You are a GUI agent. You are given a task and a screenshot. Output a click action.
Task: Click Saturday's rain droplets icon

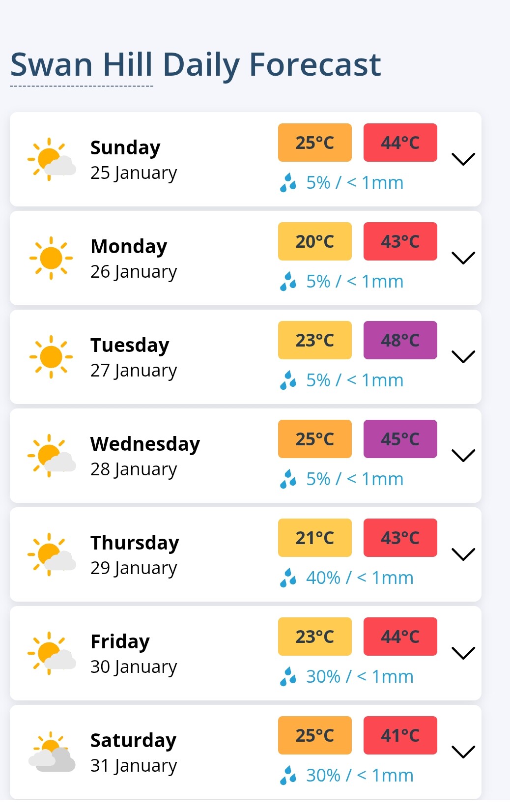(x=288, y=776)
